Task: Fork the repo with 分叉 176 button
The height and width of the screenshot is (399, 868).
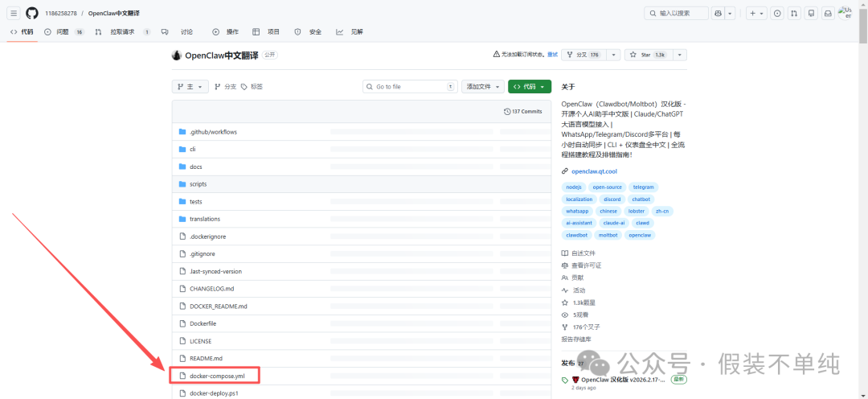Action: (x=583, y=55)
